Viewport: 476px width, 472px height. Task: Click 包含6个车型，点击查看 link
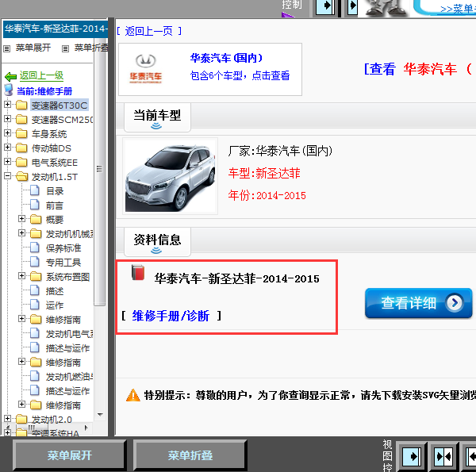pyautogui.click(x=240, y=75)
